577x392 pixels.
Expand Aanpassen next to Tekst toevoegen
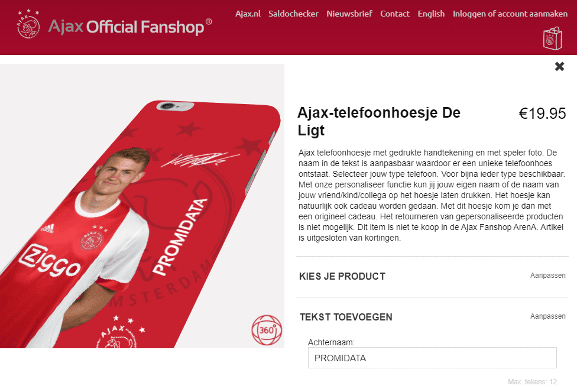click(x=547, y=316)
